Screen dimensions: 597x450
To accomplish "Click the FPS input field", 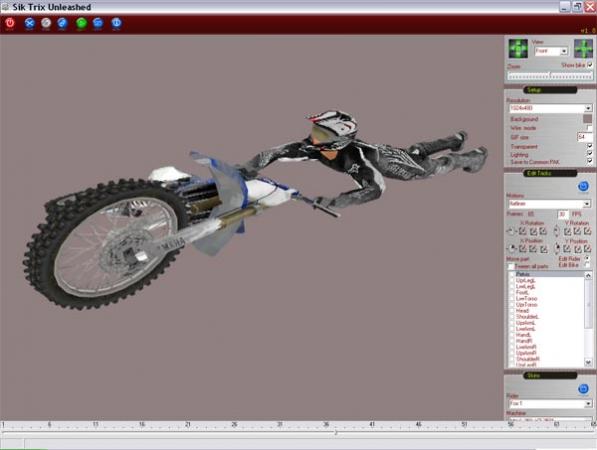I will point(563,214).
